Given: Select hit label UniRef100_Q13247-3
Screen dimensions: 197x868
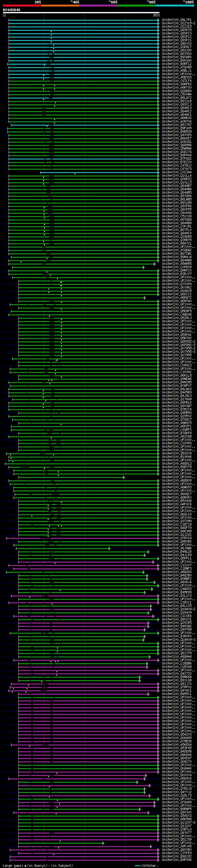Looking at the screenshot, I should pyautogui.click(x=179, y=822).
